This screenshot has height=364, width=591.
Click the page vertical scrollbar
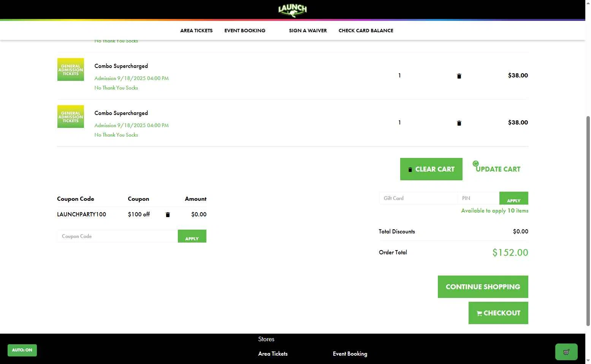[588, 220]
